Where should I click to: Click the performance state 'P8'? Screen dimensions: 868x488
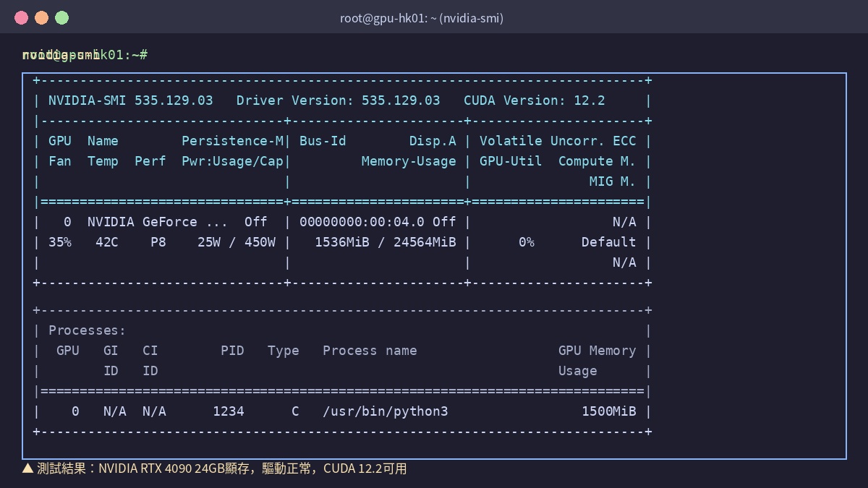click(x=158, y=242)
